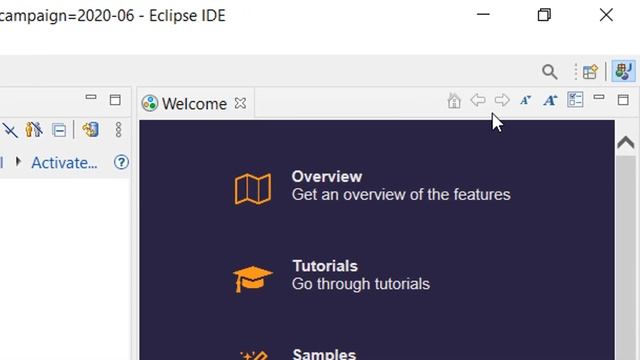Click the Overview map icon

coord(253,189)
